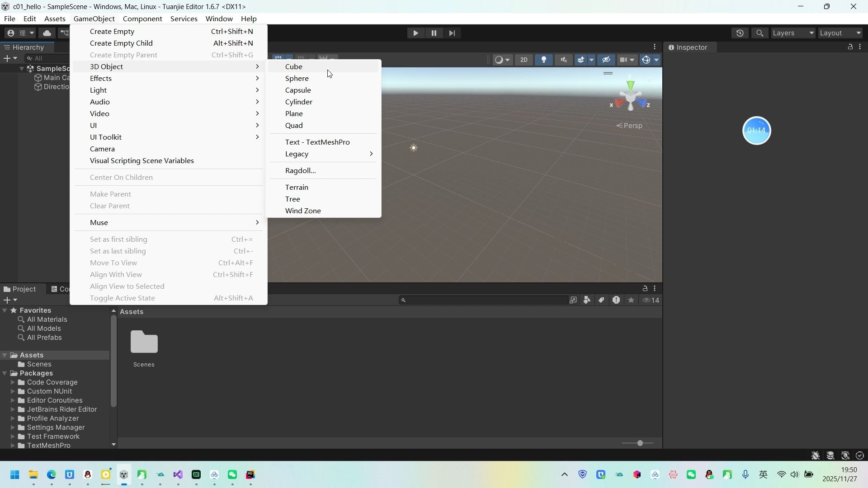The height and width of the screenshot is (488, 868).
Task: Toggle scene lighting with the bulb icon
Action: 544,60
